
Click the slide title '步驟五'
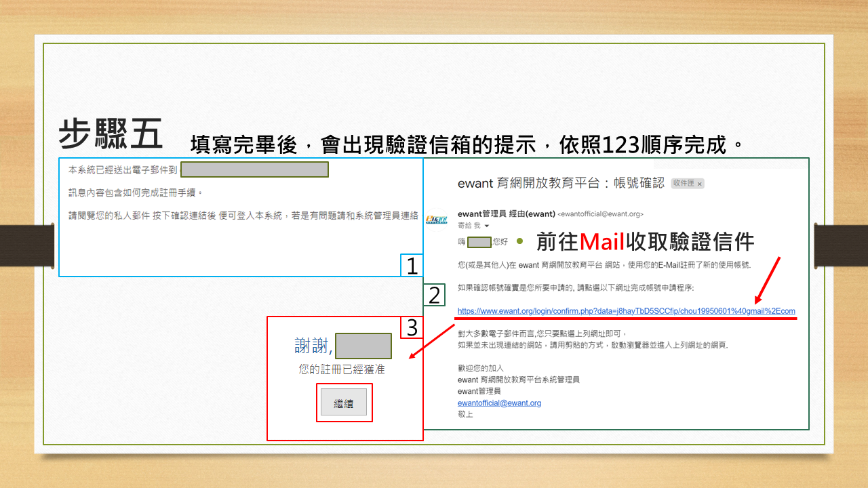[111, 133]
